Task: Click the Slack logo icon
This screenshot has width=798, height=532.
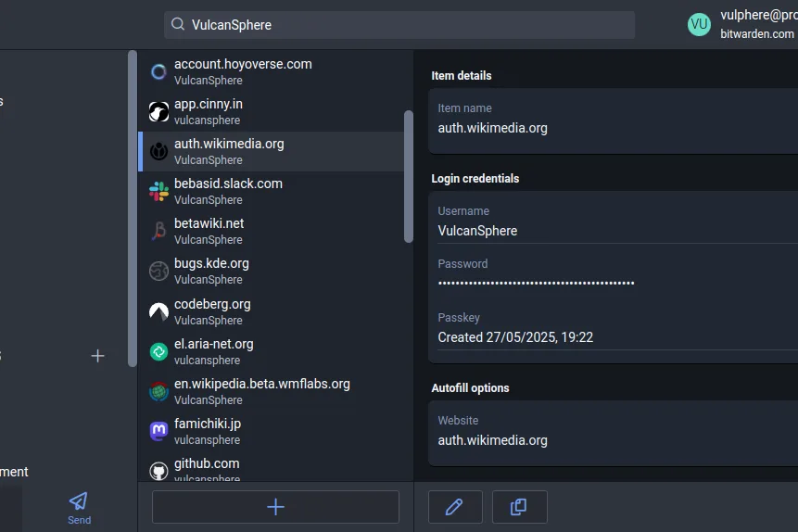Action: pos(158,192)
